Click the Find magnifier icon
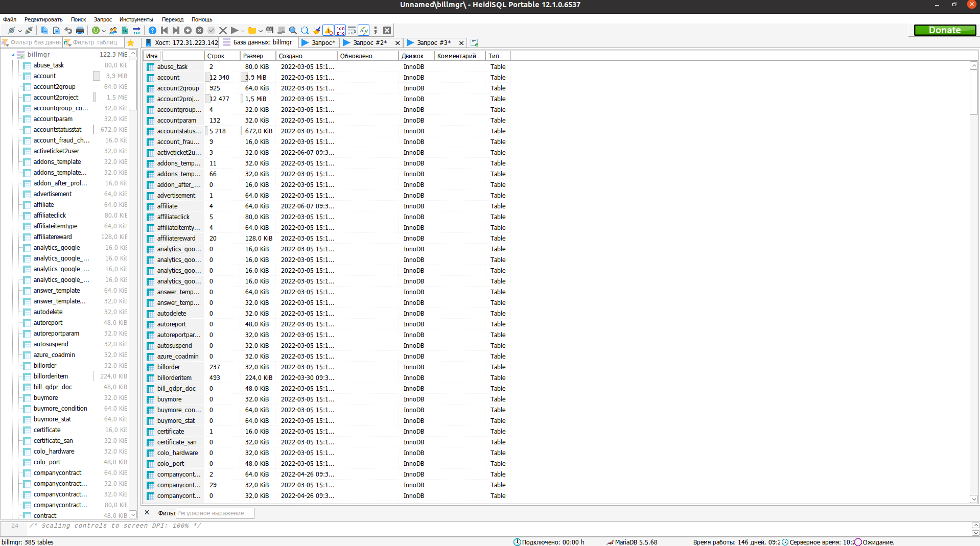Viewport: 980px width, 546px height. point(293,31)
